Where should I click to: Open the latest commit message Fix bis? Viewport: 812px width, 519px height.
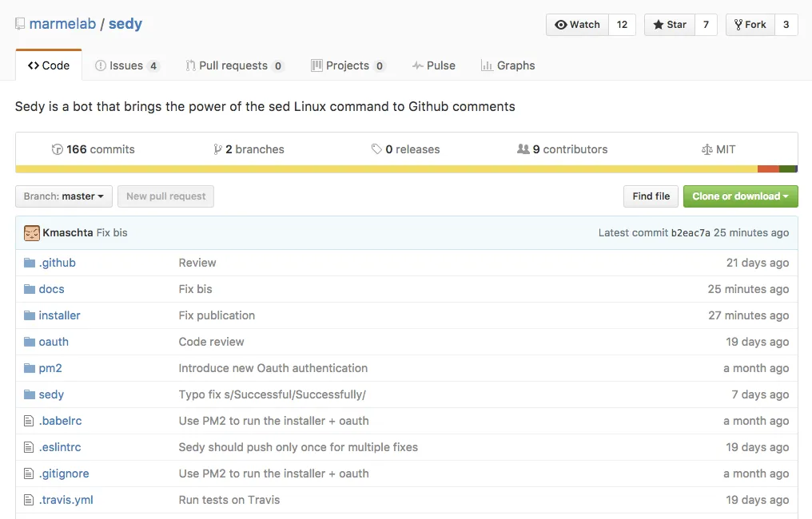click(112, 233)
